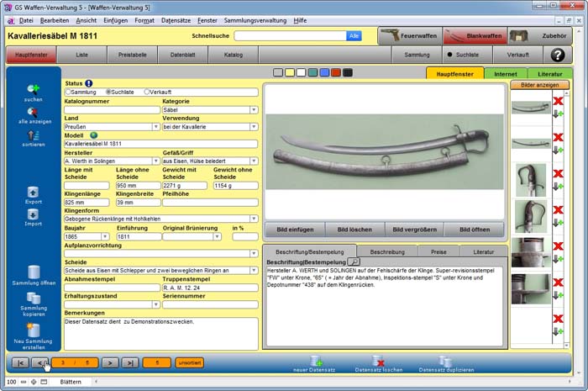The image size is (588, 391).
Task: Delete record via Datensatz löschen icon
Action: tap(378, 361)
